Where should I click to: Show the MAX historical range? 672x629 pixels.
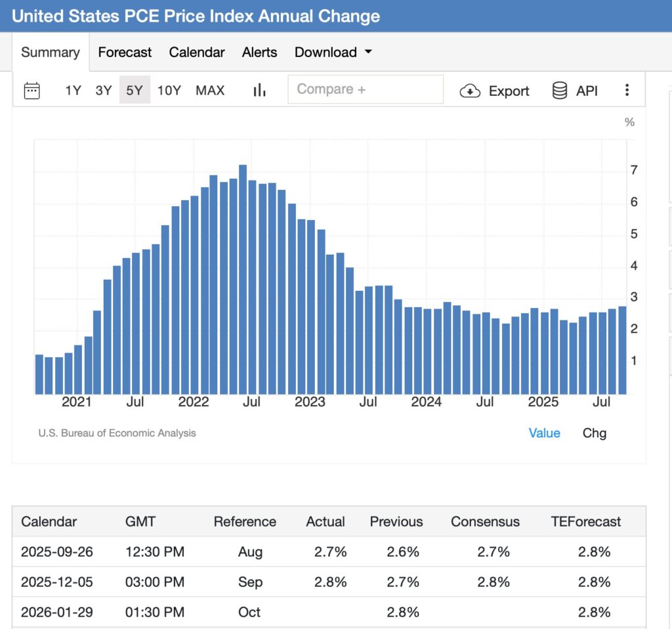click(x=210, y=91)
